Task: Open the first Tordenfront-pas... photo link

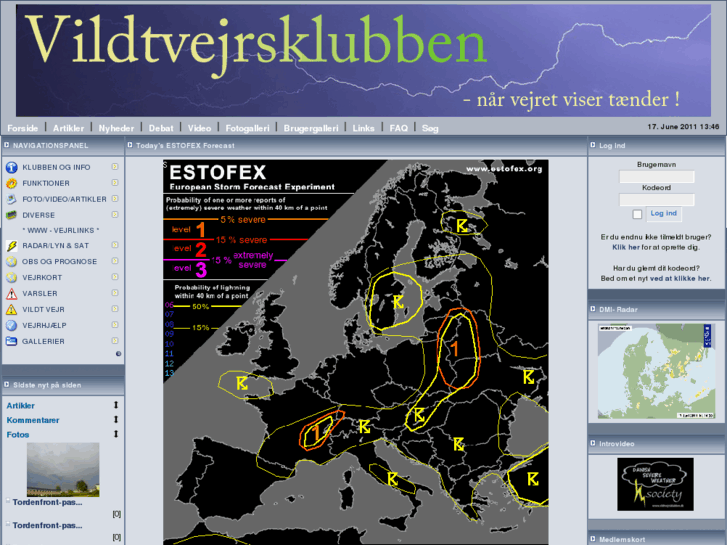Action: (x=47, y=502)
